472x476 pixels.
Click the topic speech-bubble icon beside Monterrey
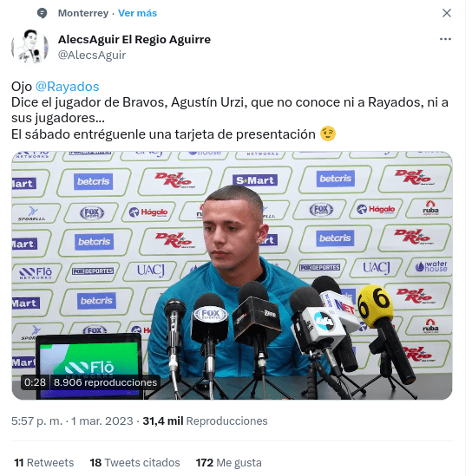coord(42,13)
